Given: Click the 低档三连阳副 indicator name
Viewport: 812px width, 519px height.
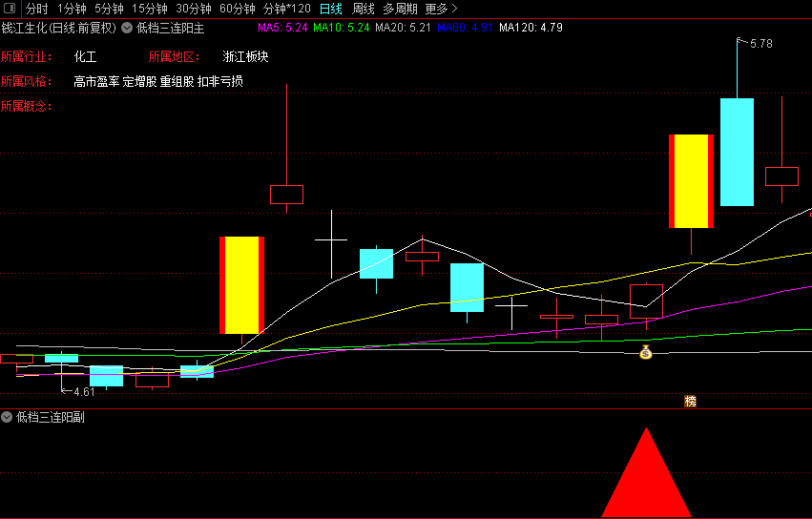Looking at the screenshot, I should point(51,417).
